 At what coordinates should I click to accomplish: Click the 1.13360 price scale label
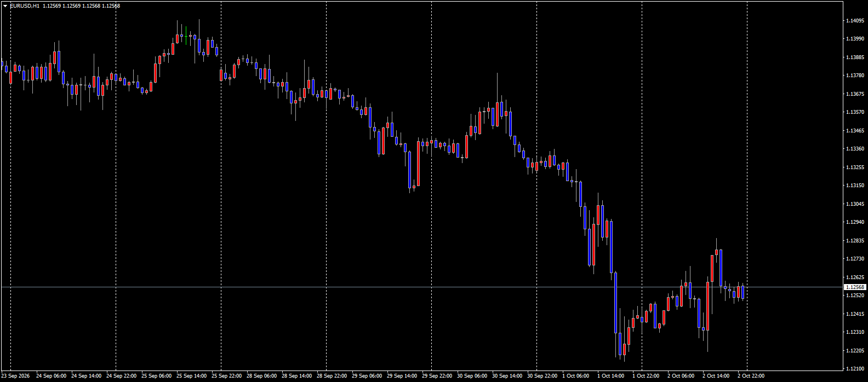point(855,149)
